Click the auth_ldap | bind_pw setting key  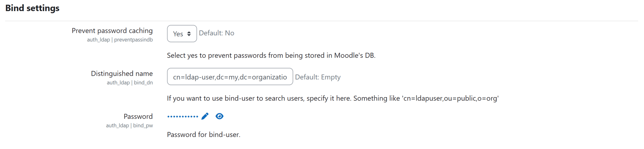pyautogui.click(x=129, y=125)
